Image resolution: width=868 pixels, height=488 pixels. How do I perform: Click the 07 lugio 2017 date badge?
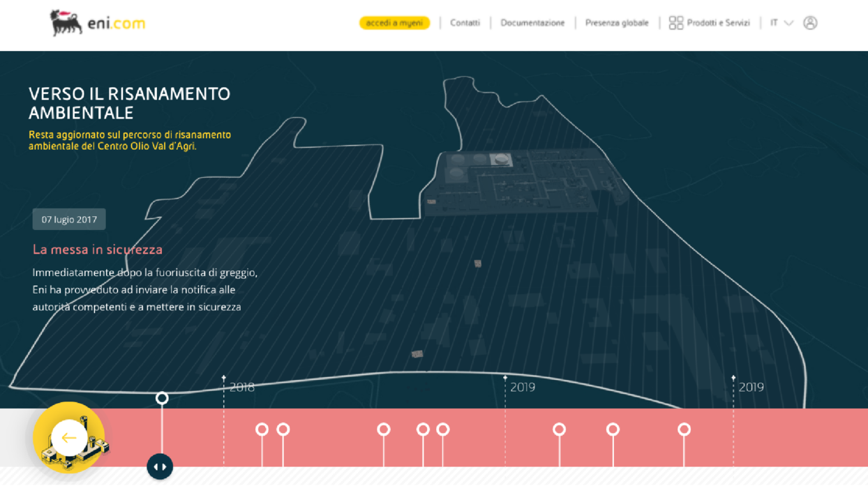pos(69,220)
